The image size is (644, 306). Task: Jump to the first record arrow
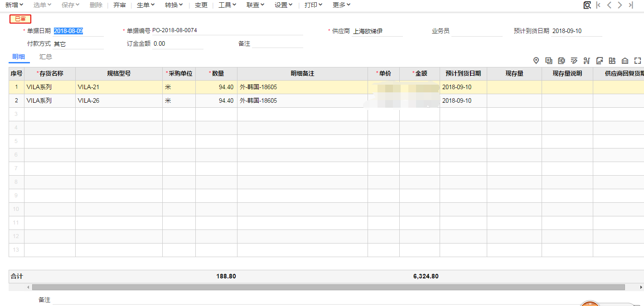click(599, 5)
